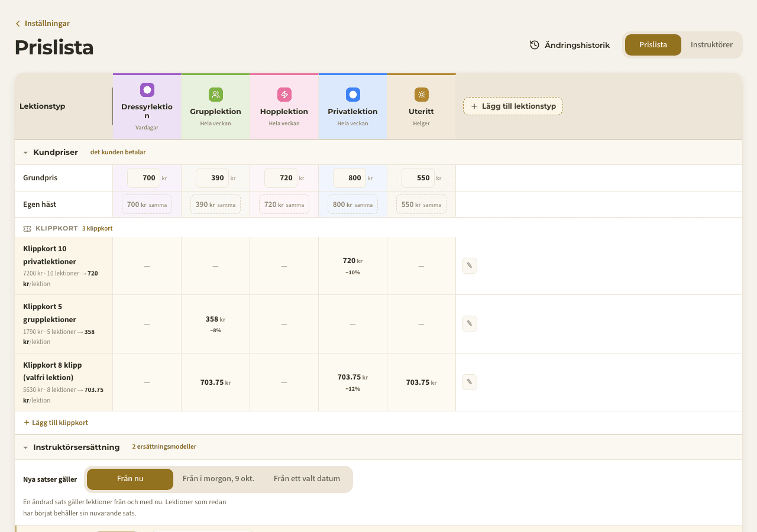Click 'Lägg till lektionstyp' button
The width and height of the screenshot is (757, 532).
pos(513,106)
